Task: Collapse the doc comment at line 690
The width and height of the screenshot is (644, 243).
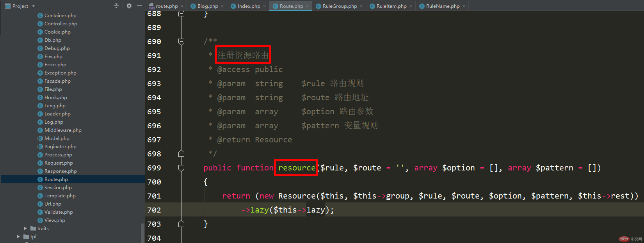Action: [181, 41]
